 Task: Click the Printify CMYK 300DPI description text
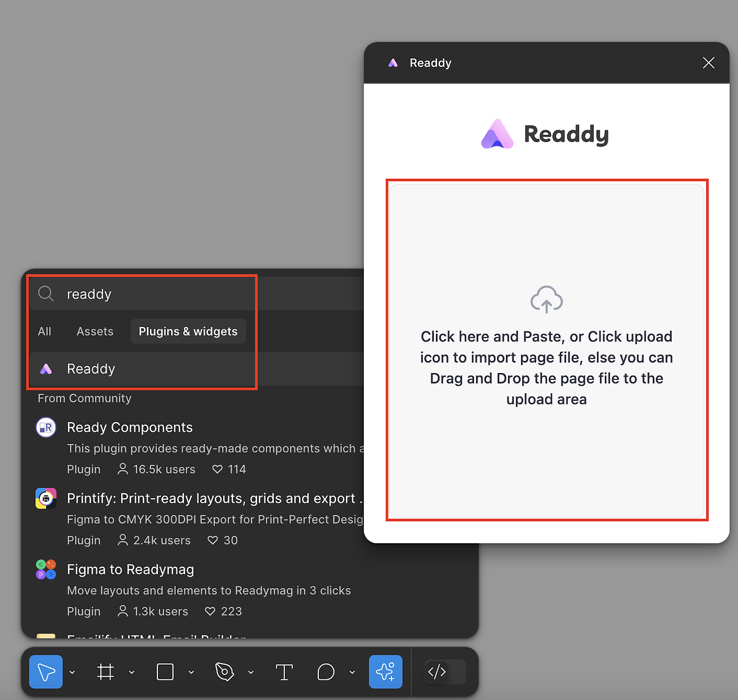tap(215, 520)
